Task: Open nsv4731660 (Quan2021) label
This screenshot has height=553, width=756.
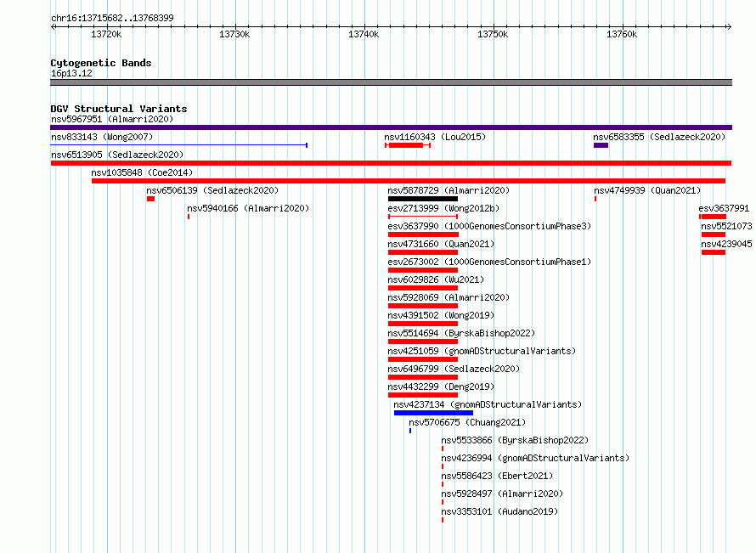Action: click(x=441, y=244)
